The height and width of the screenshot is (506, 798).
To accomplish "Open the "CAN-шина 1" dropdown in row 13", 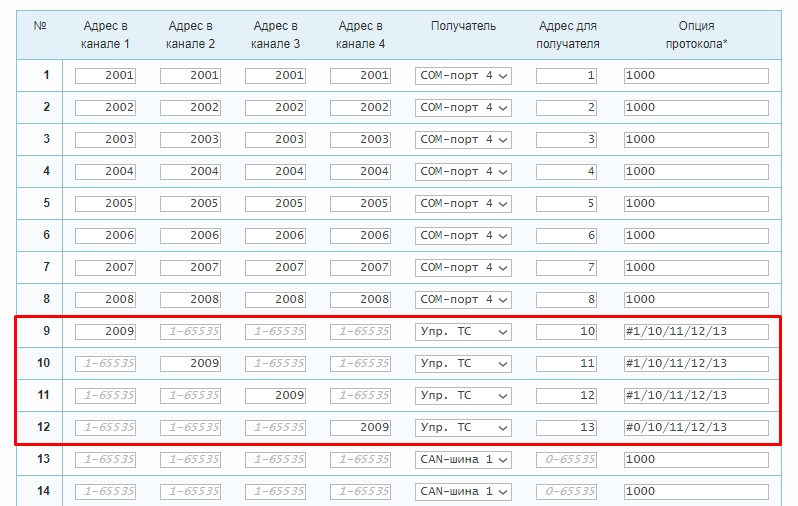I will 463,460.
